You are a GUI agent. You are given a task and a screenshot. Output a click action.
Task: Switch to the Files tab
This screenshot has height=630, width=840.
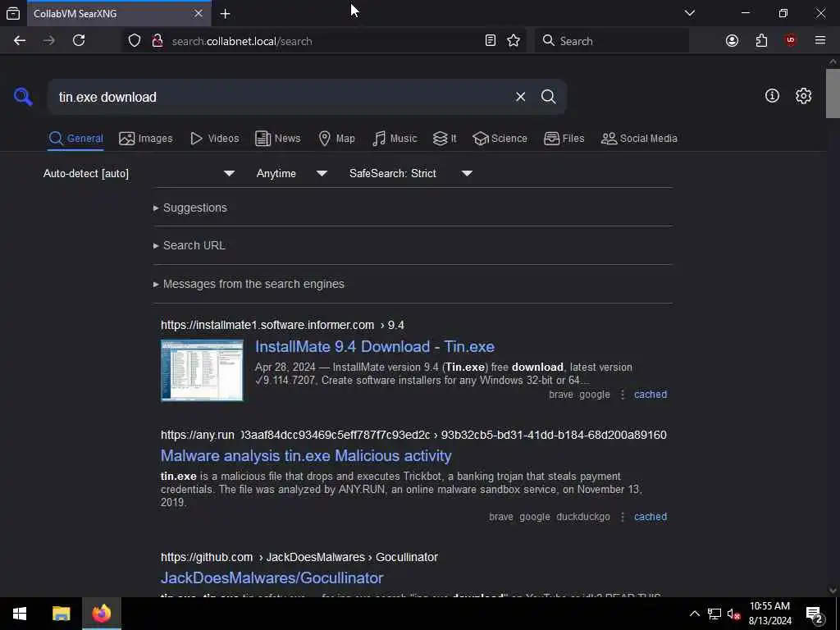pos(564,139)
